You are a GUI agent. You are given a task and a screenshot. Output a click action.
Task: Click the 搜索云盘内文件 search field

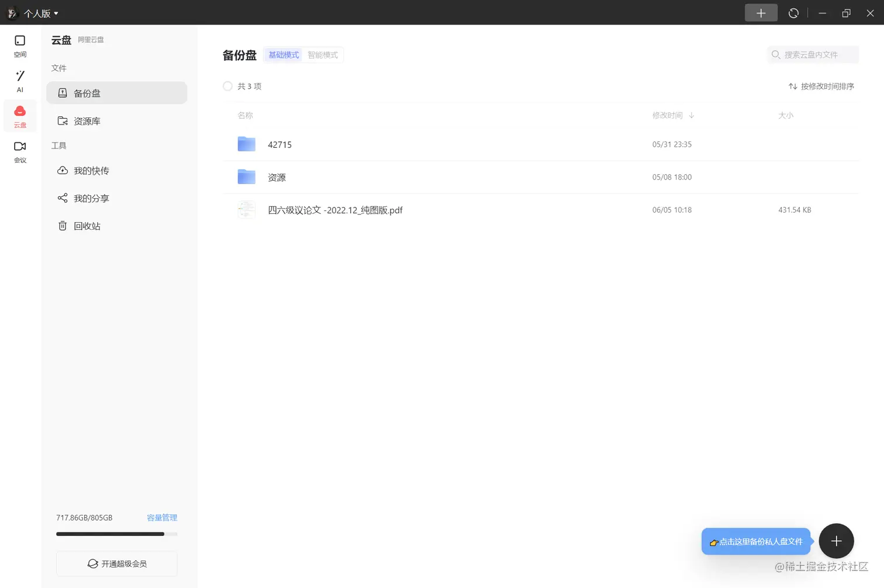point(813,54)
